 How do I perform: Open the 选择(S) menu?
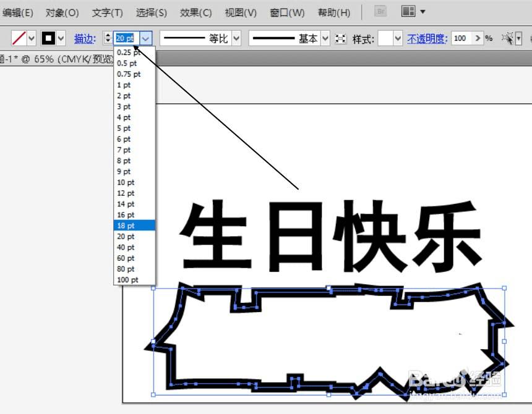[152, 13]
